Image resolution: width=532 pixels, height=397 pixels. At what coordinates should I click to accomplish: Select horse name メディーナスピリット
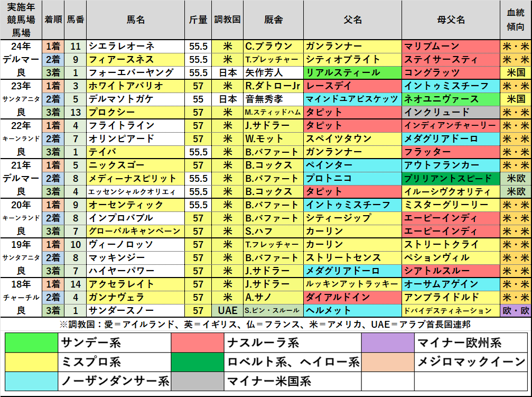pyautogui.click(x=135, y=179)
